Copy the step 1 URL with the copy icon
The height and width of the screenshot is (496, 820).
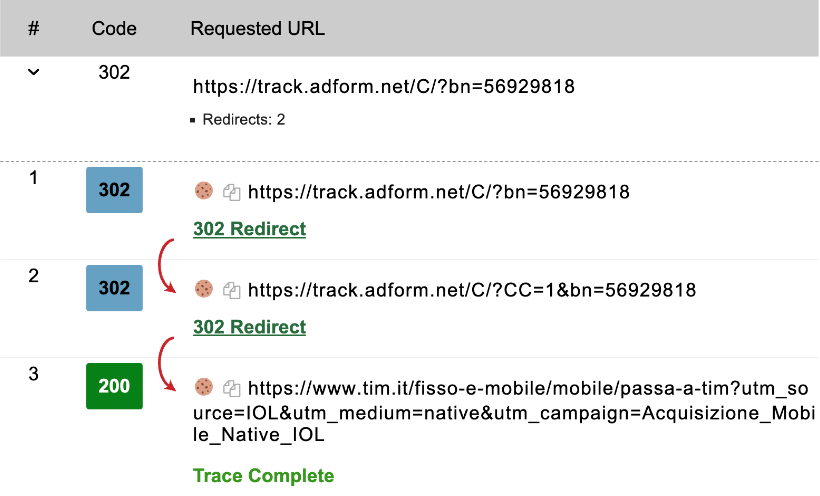(x=232, y=191)
